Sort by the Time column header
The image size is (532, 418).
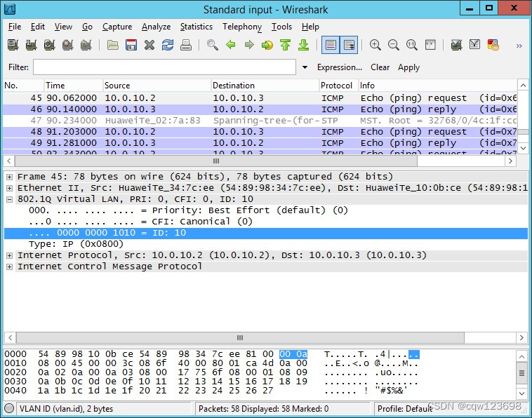click(73, 86)
